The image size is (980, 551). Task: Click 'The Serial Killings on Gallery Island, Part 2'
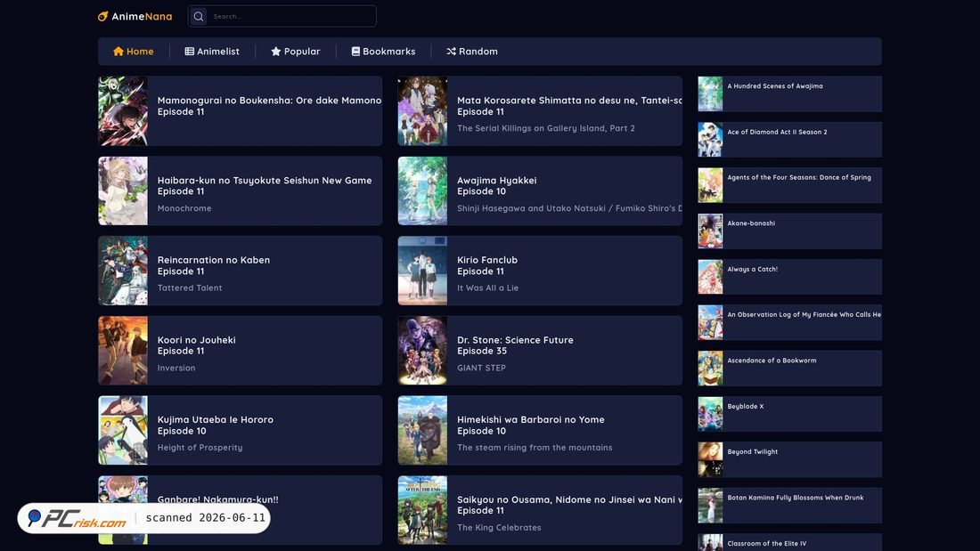545,128
